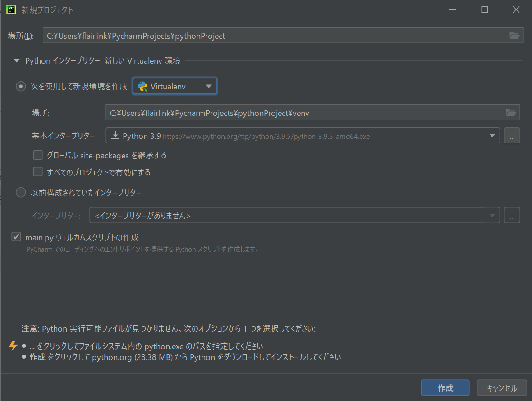The width and height of the screenshot is (532, 401).
Task: Click the 注意 warning message line
Action: pyautogui.click(x=169, y=329)
